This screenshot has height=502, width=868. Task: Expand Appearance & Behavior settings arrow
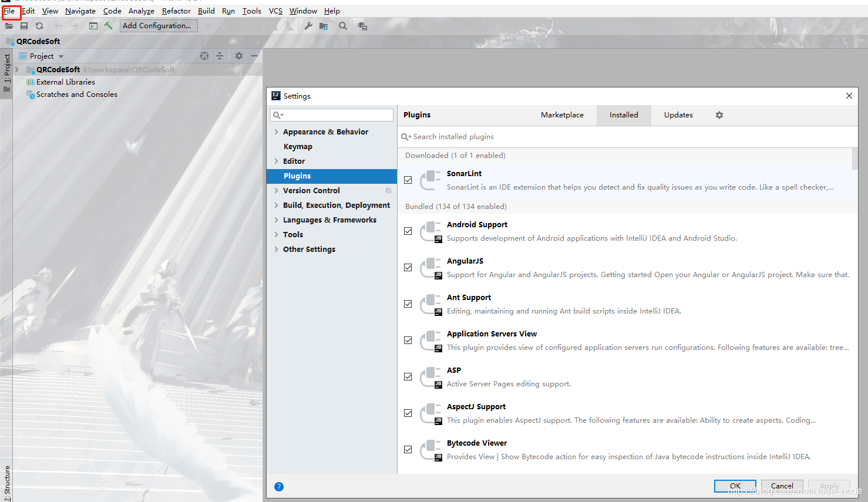point(276,132)
